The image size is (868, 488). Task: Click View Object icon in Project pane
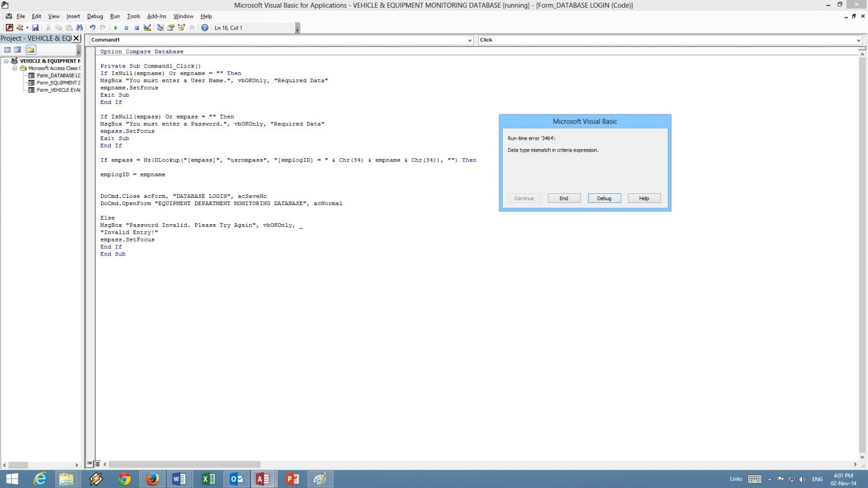tap(17, 50)
